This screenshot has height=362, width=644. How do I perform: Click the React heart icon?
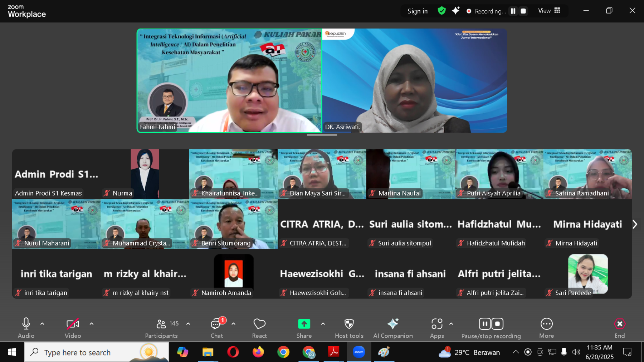(x=259, y=327)
